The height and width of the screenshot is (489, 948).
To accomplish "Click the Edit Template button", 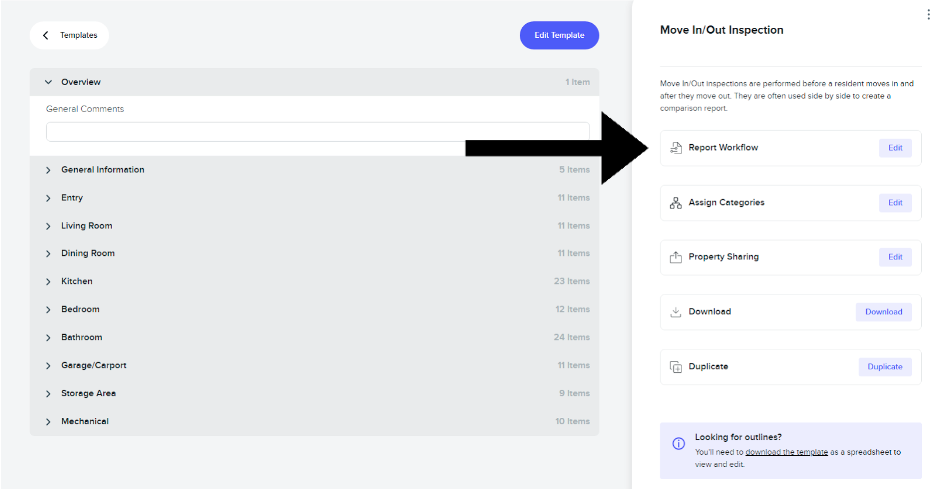I will 559,35.
